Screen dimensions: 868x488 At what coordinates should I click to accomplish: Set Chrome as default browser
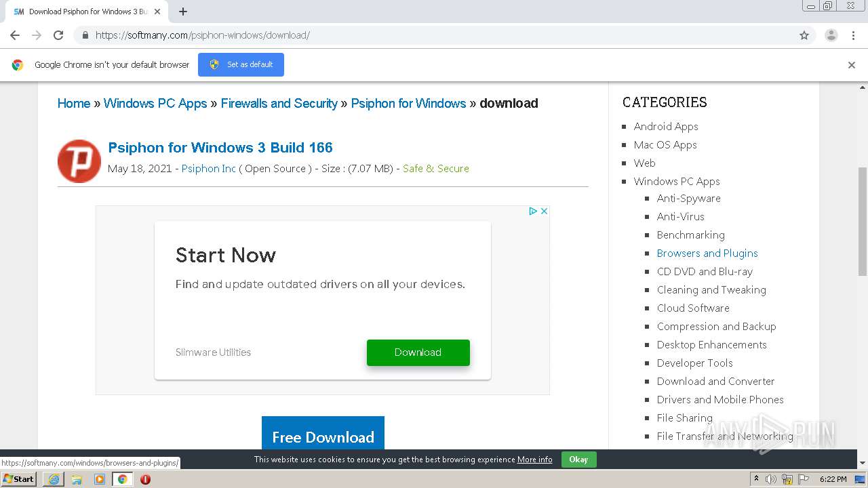(x=241, y=64)
